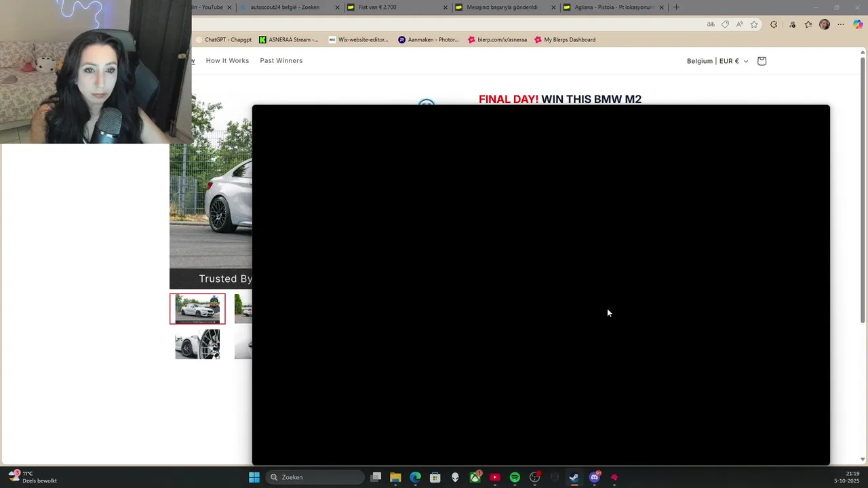This screenshot has width=868, height=488.
Task: Open the red YouTube app on taskbar
Action: [x=495, y=477]
